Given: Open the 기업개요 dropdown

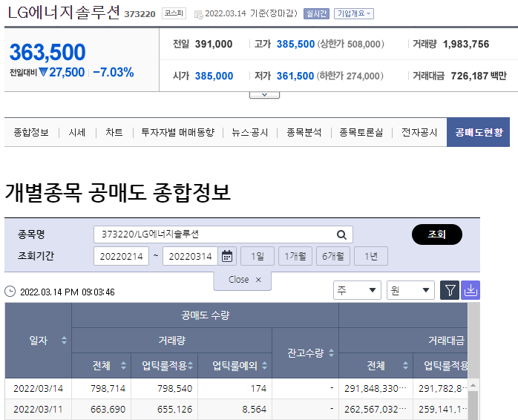Looking at the screenshot, I should coord(354,14).
